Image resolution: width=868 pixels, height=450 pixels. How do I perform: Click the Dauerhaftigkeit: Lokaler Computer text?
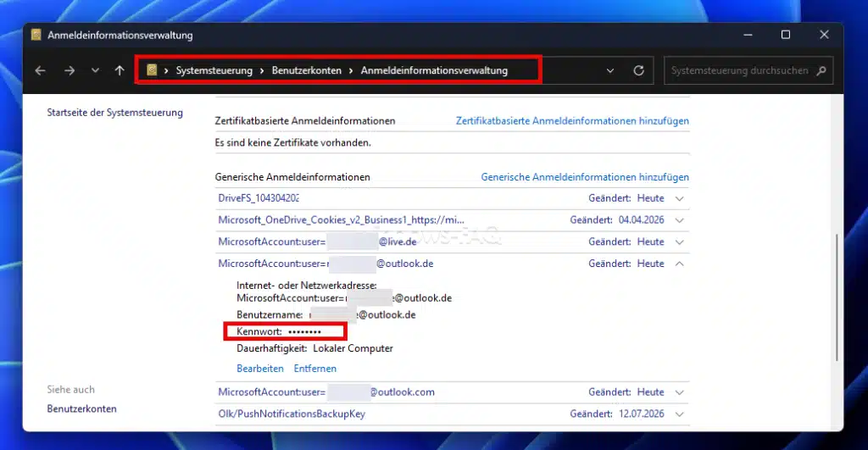[x=314, y=348]
